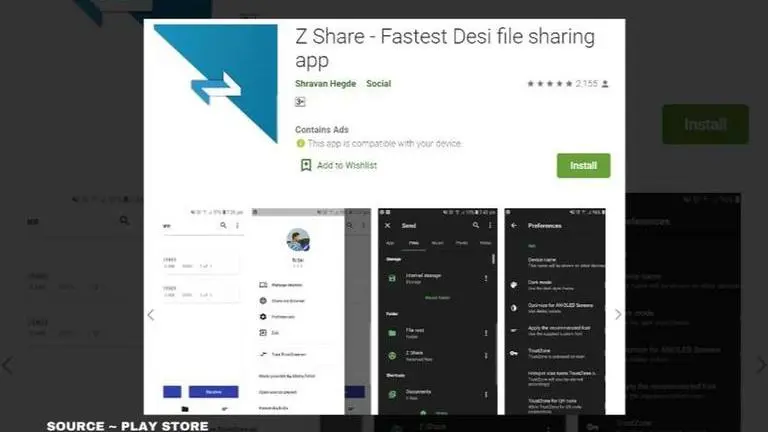
Task: Click the Device name preference
Action: [566, 262]
